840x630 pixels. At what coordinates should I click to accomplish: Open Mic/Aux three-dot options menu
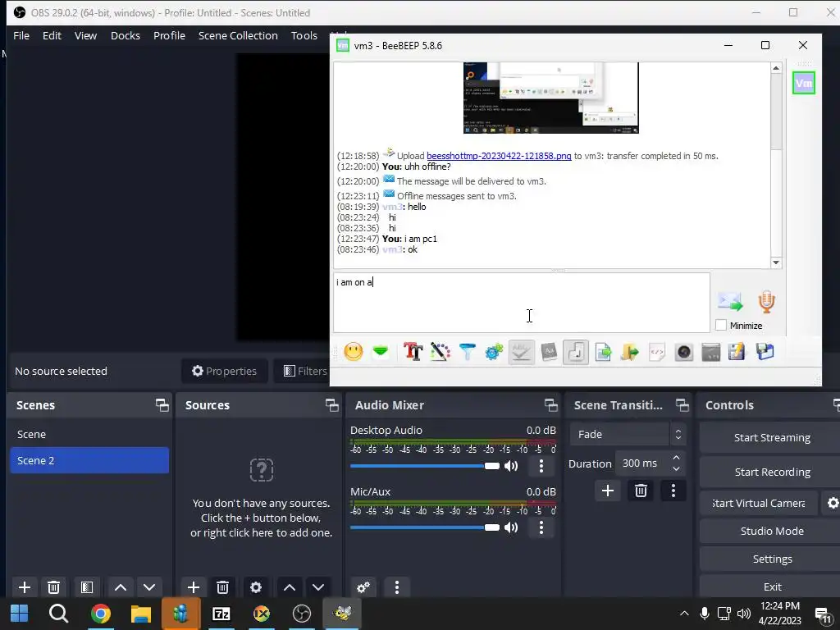pyautogui.click(x=541, y=527)
